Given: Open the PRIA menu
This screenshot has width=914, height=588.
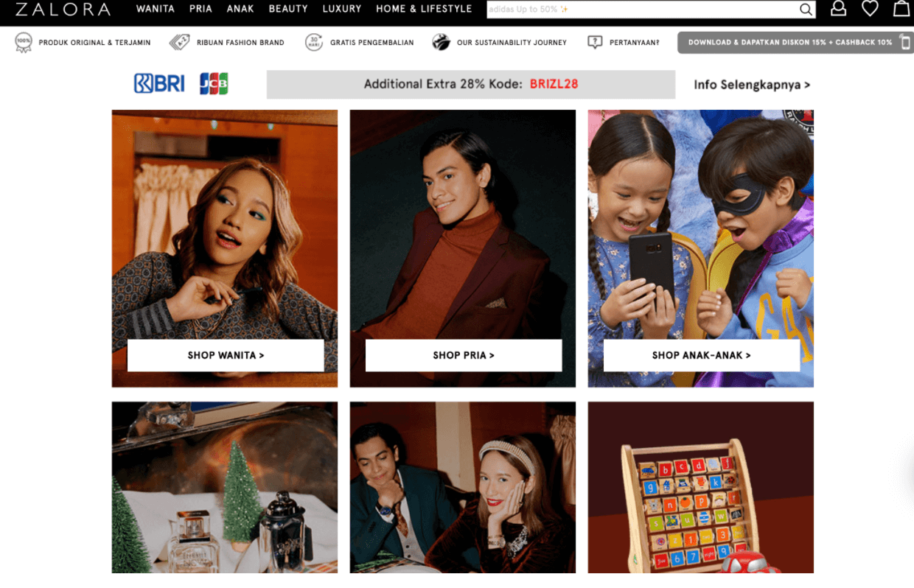Looking at the screenshot, I should (x=200, y=9).
